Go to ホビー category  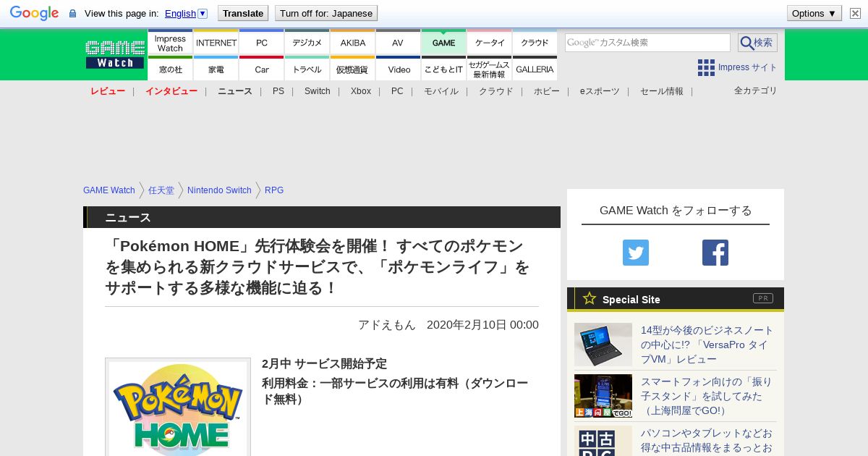(x=547, y=91)
